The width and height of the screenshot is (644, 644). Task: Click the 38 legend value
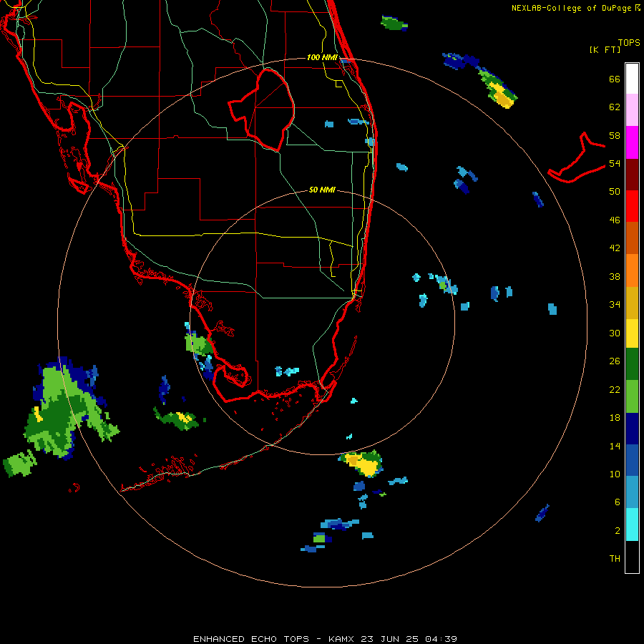point(615,276)
